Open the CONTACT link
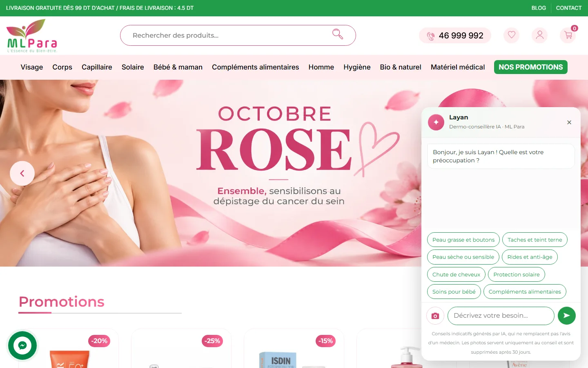Image resolution: width=588 pixels, height=368 pixels. pyautogui.click(x=569, y=8)
